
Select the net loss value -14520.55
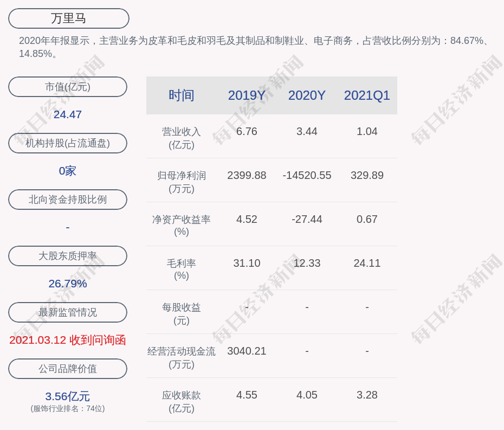tap(307, 175)
